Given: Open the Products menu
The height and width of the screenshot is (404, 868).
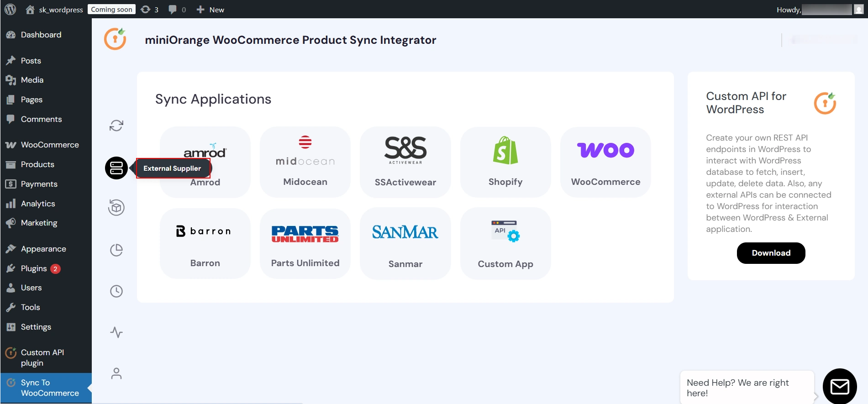Looking at the screenshot, I should click(46, 164).
